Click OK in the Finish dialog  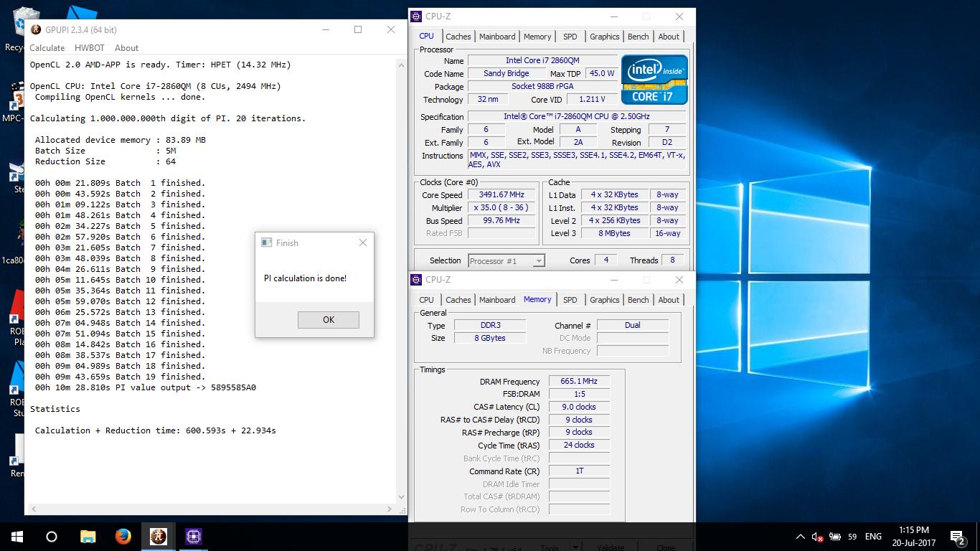[329, 320]
